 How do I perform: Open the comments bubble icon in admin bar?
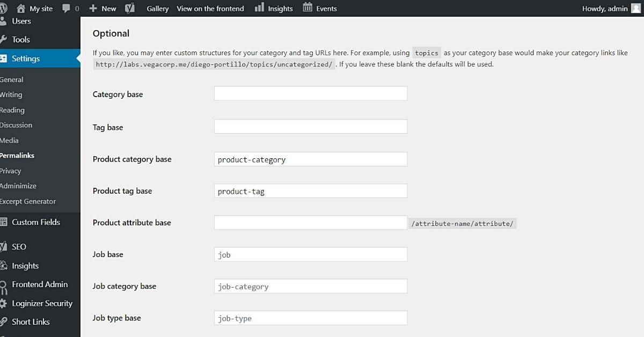tap(66, 8)
